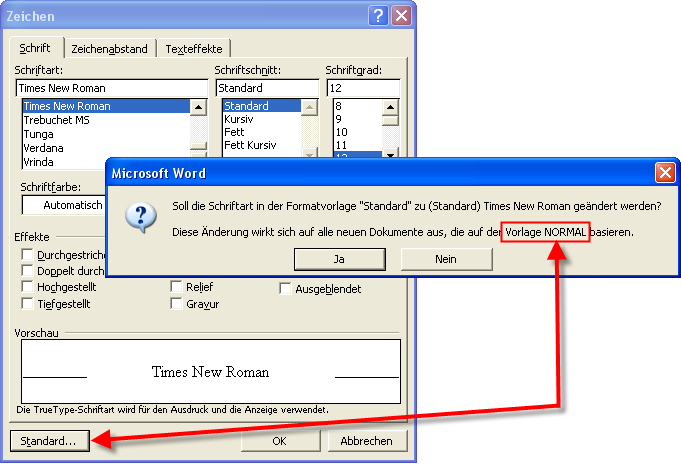Select Verdana font
This screenshot has width=681, height=464.
tap(106, 148)
